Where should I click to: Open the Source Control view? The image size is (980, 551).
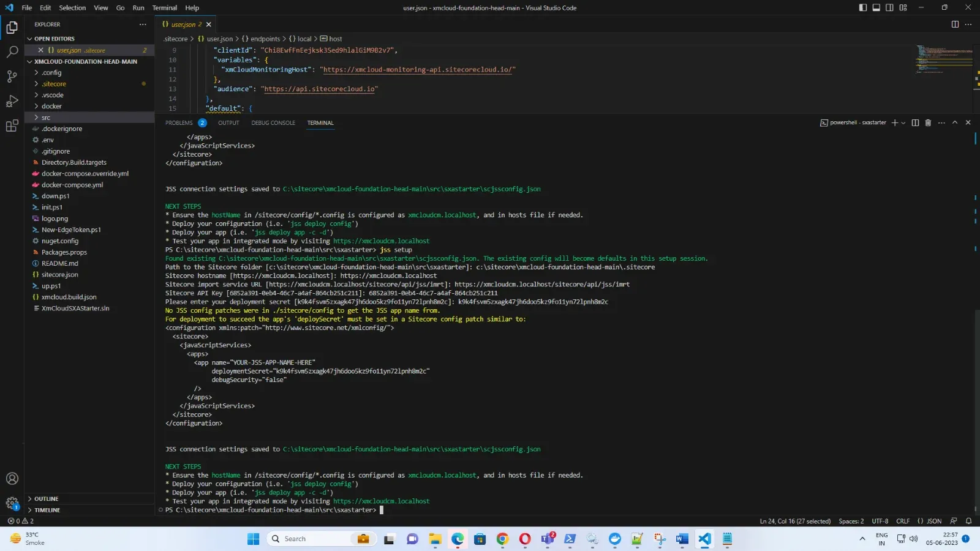12,77
